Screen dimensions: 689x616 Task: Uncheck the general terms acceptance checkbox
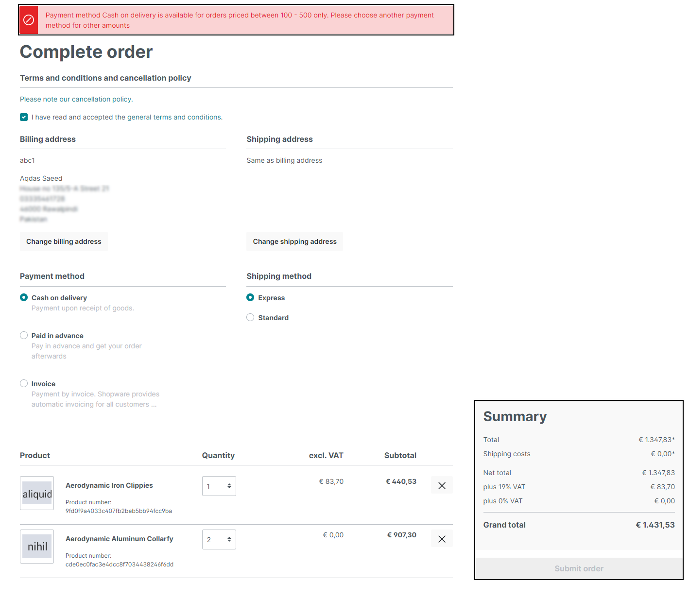coord(24,117)
